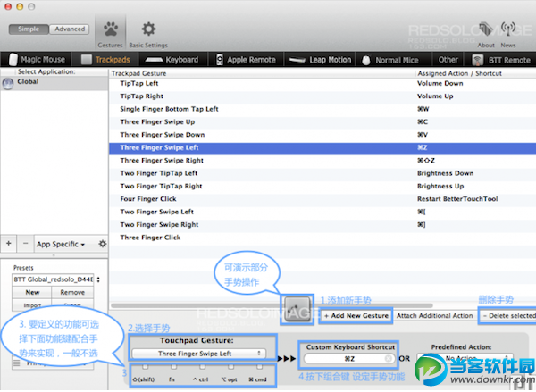Select the Three Finger Click row
Viewport: 536px width, 392px height.
(322, 238)
